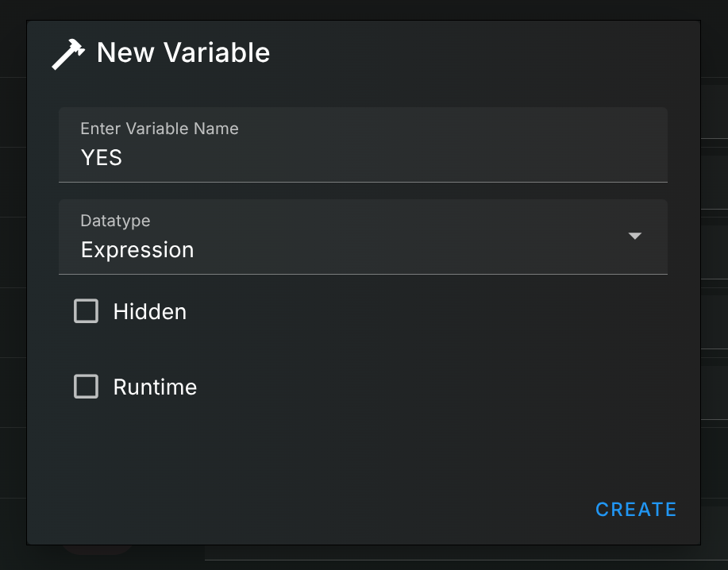728x570 pixels.
Task: Click the YES text in name field
Action: [102, 158]
